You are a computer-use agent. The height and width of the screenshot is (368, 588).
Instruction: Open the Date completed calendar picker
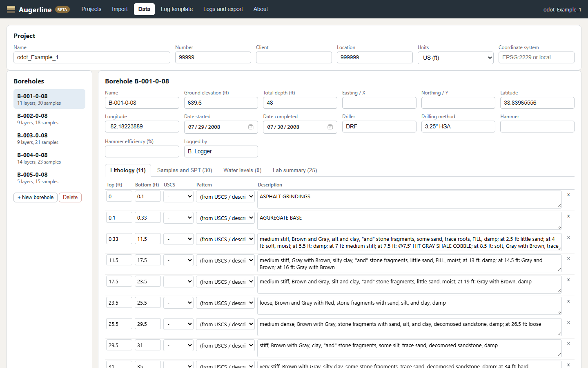pos(330,127)
